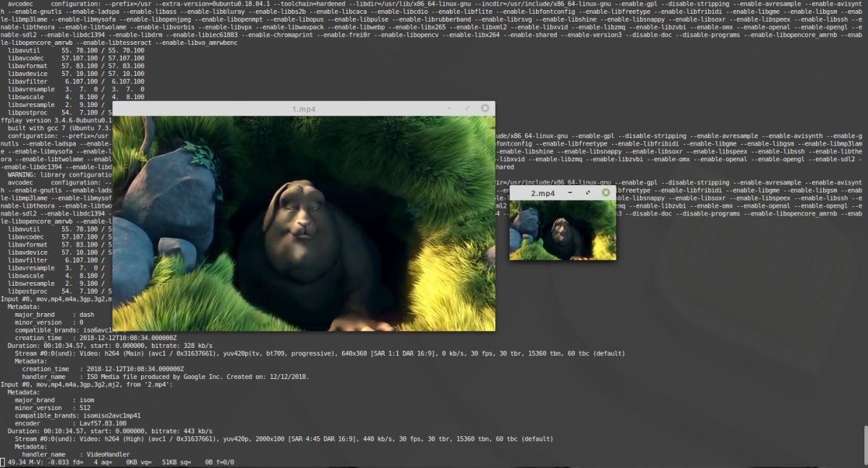The image size is (868, 468).
Task: Close the 1.mp4 video window
Action: coord(485,109)
